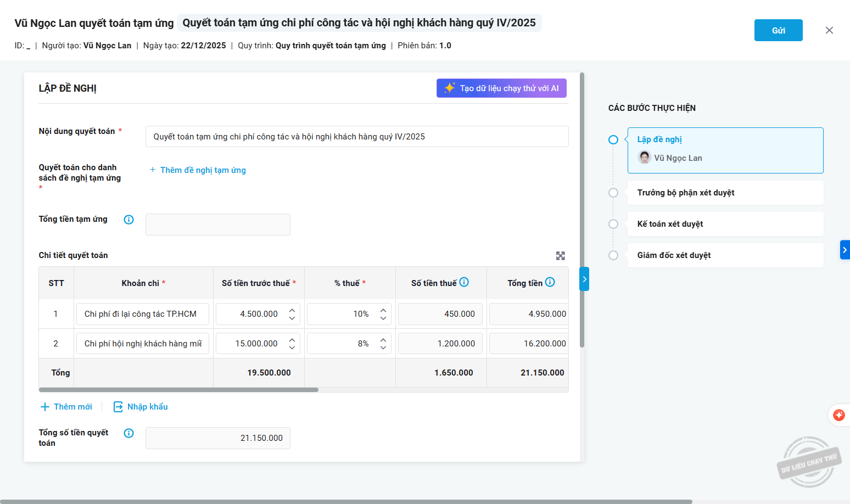Click the table's horizontal scrollbar
This screenshot has height=504, width=850.
(x=179, y=390)
